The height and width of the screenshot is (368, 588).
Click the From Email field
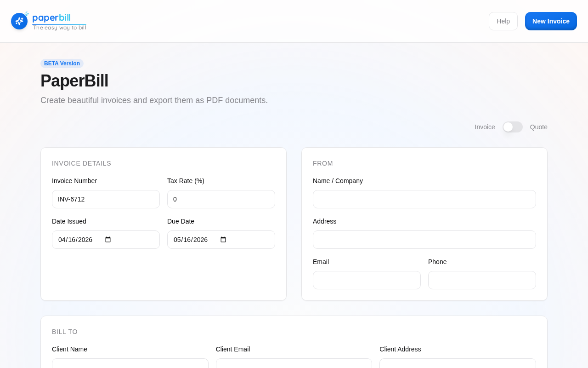click(x=367, y=280)
